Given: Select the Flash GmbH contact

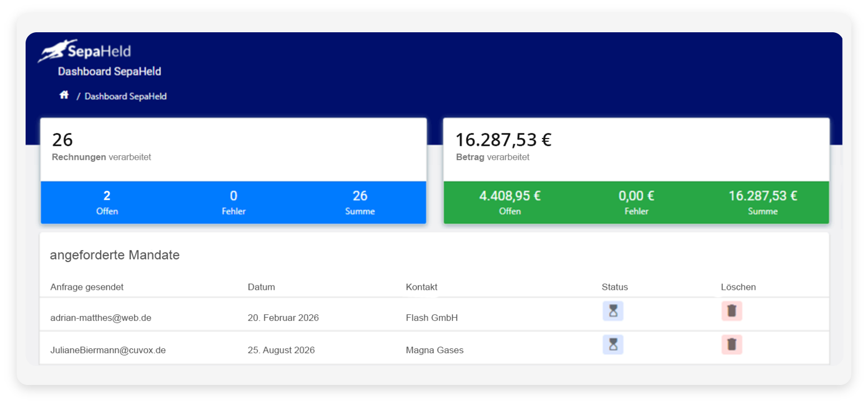Looking at the screenshot, I should [x=432, y=318].
